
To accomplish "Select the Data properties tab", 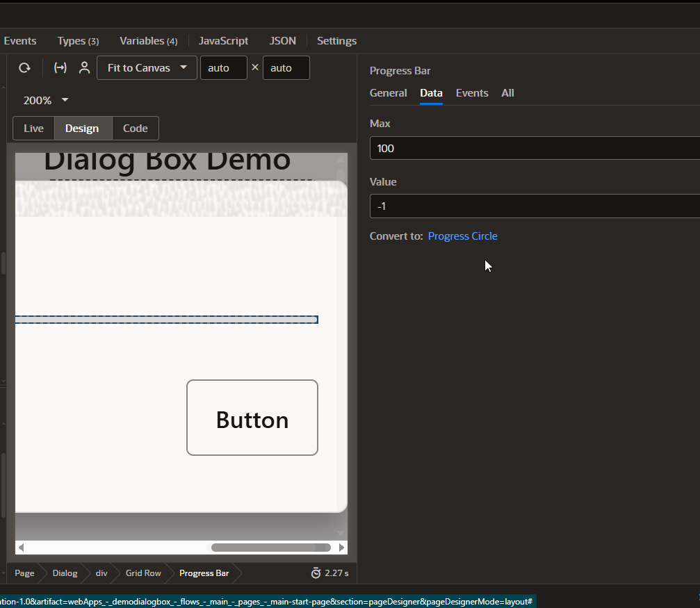I will (x=431, y=93).
